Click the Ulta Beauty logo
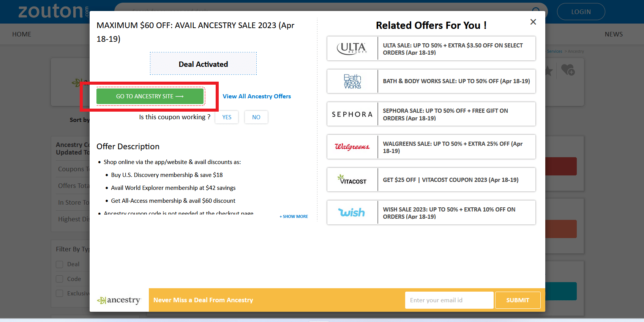 click(352, 49)
